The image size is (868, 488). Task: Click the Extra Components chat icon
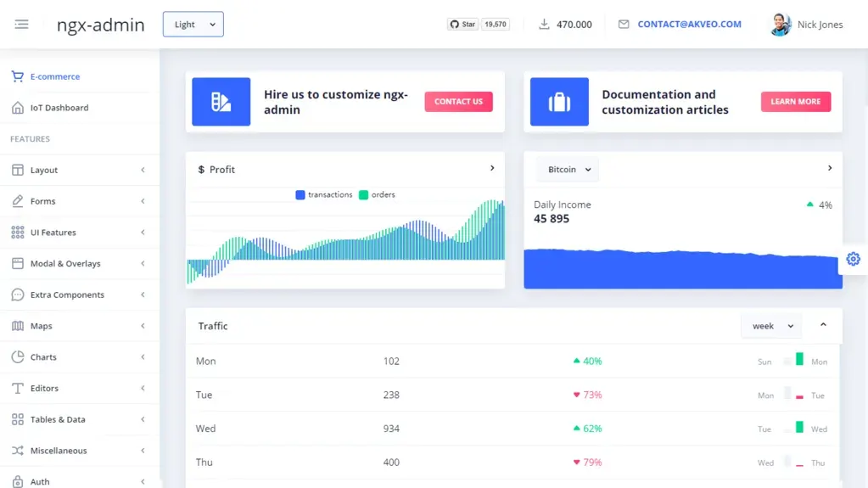click(x=18, y=294)
